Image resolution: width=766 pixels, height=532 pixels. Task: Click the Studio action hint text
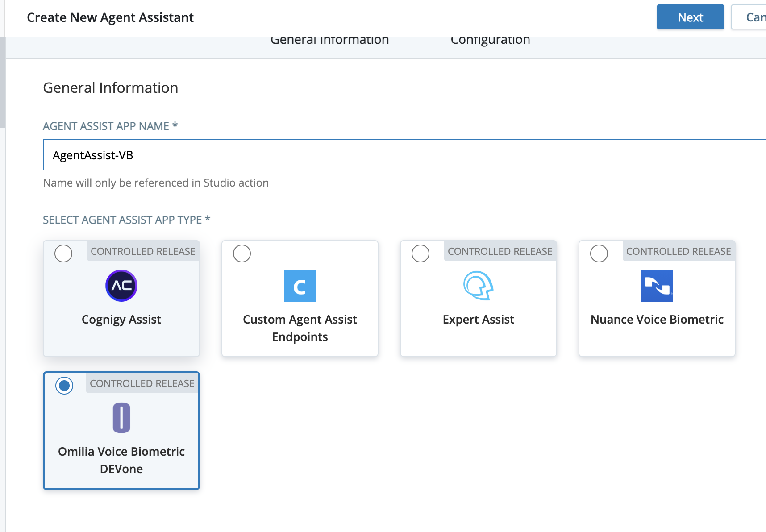click(156, 183)
